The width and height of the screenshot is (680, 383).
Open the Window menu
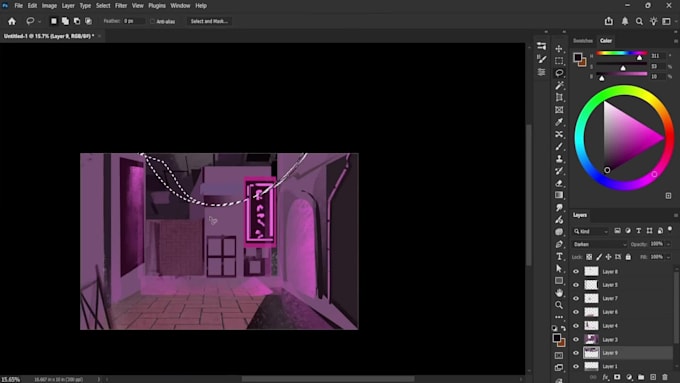tap(180, 6)
